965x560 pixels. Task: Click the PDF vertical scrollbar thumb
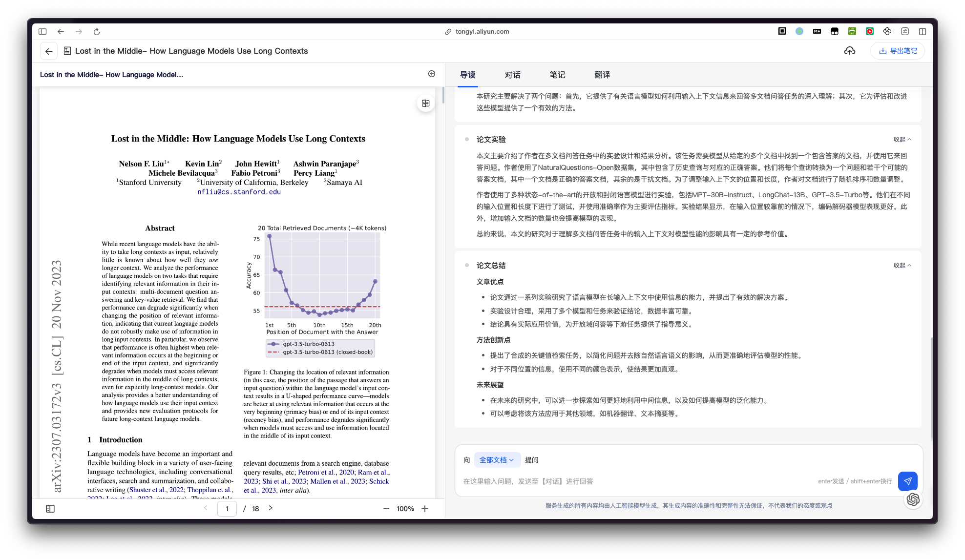[443, 95]
